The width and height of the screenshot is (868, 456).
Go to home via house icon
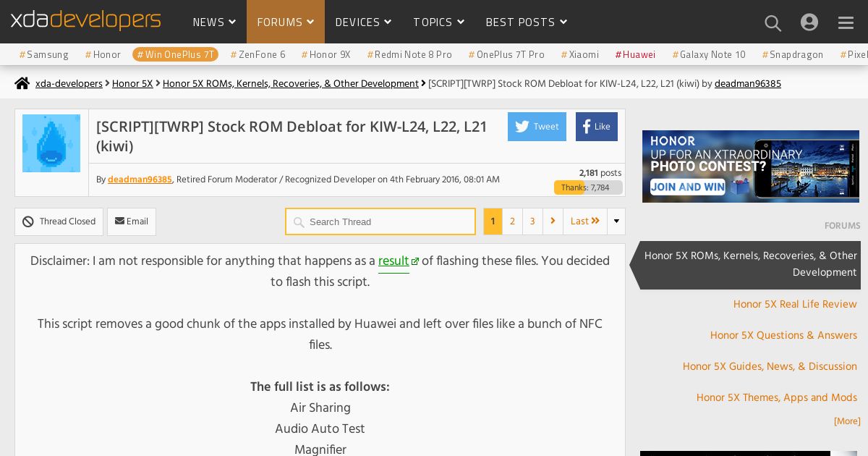pos(22,83)
